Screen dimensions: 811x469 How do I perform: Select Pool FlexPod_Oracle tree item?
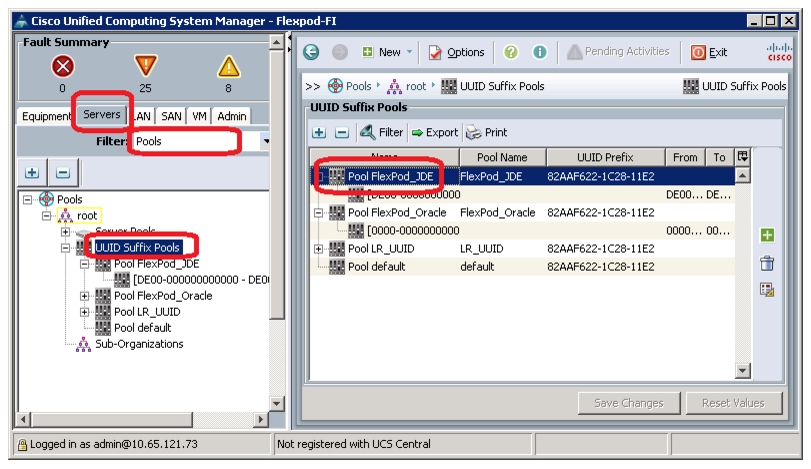[154, 296]
